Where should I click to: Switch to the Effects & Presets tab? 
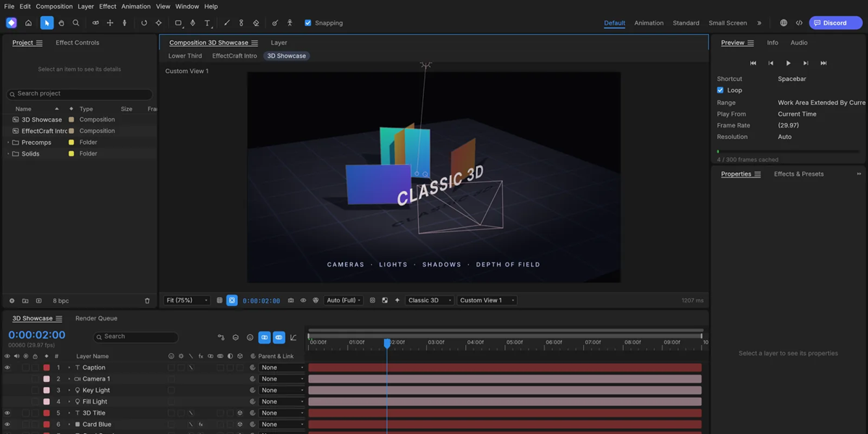[x=799, y=174]
